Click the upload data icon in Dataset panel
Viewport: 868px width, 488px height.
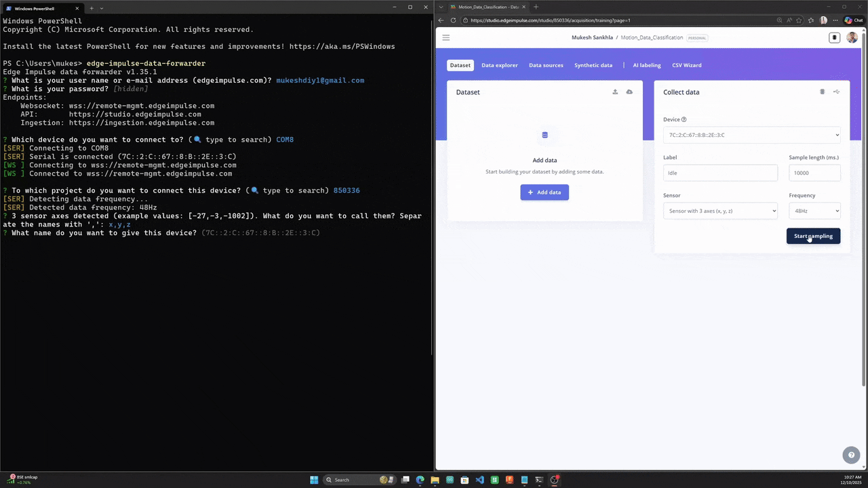tap(615, 92)
